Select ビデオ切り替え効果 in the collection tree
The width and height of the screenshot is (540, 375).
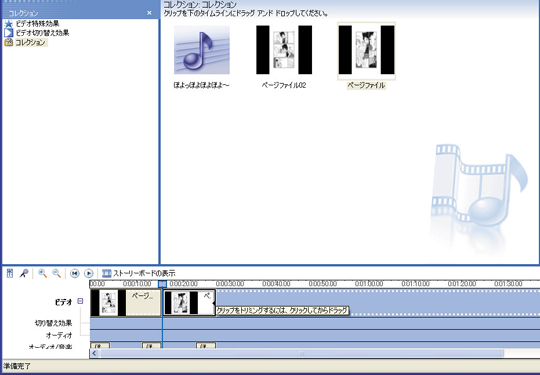(x=42, y=33)
